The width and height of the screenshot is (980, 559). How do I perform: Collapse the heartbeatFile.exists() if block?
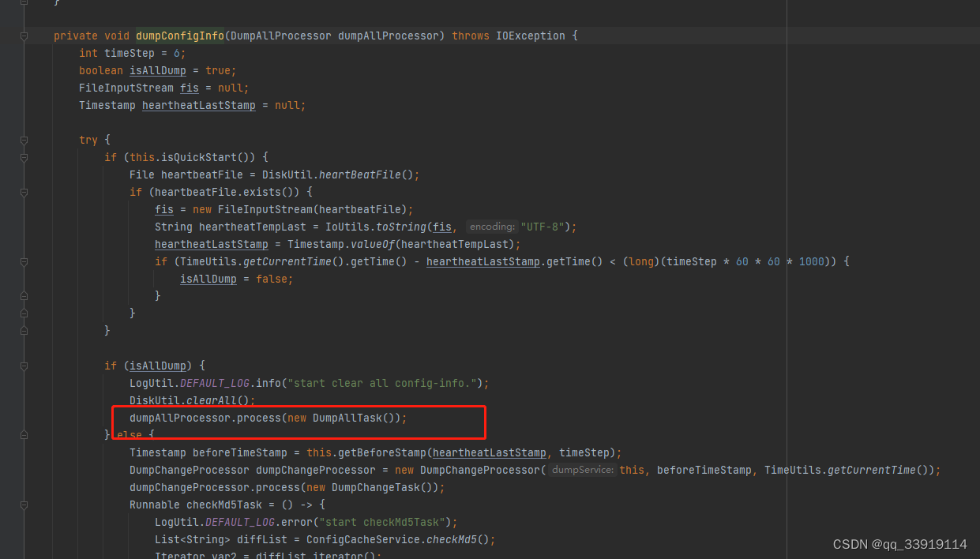[x=24, y=192]
